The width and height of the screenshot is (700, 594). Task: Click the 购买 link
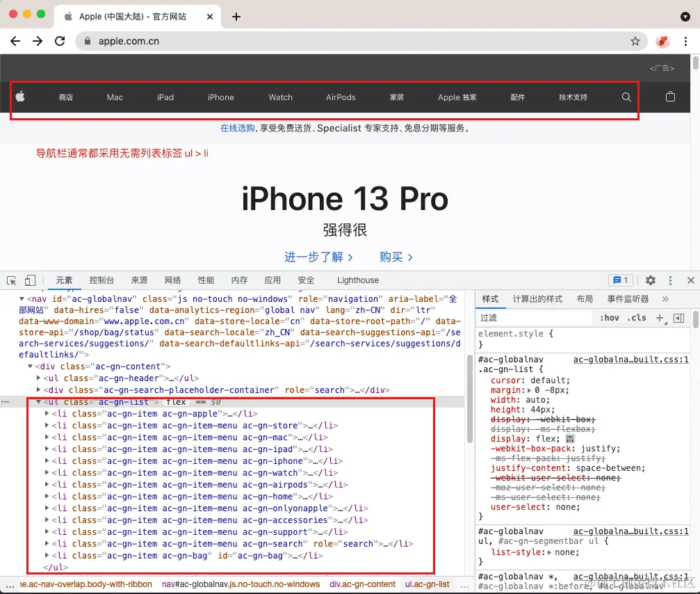click(396, 257)
